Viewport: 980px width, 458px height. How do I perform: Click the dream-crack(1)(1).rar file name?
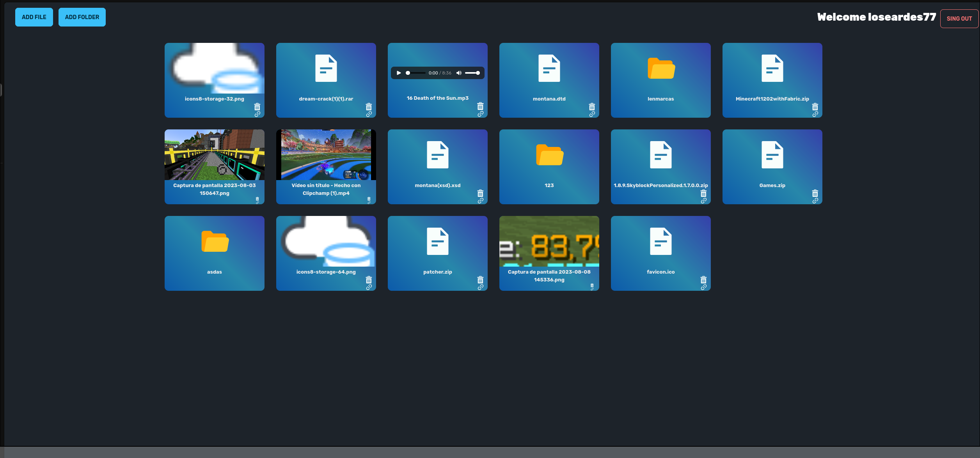pyautogui.click(x=326, y=99)
